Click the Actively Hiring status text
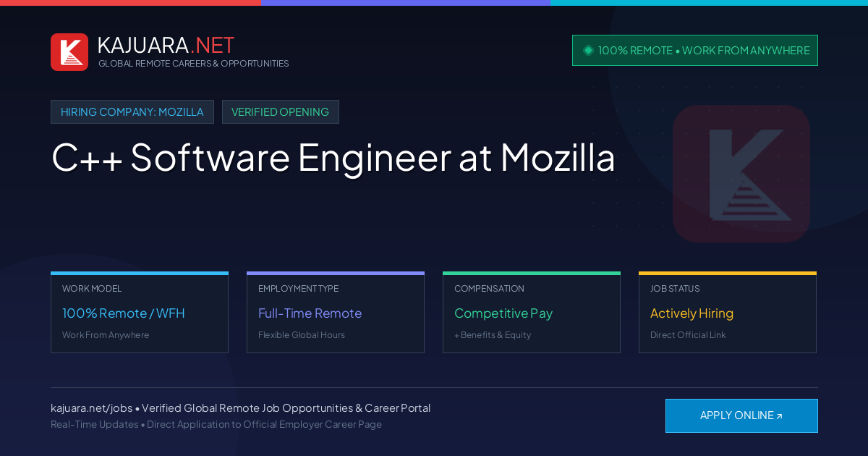Image resolution: width=868 pixels, height=456 pixels. click(x=692, y=313)
